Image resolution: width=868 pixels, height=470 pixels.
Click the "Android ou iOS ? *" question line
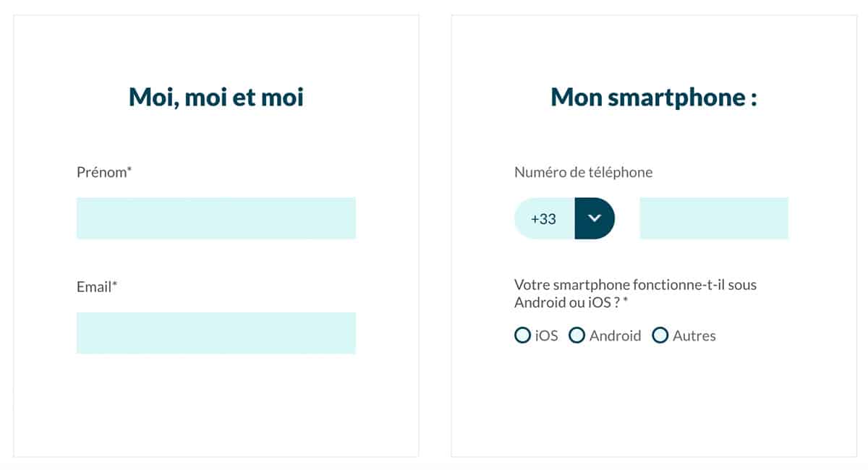point(571,303)
